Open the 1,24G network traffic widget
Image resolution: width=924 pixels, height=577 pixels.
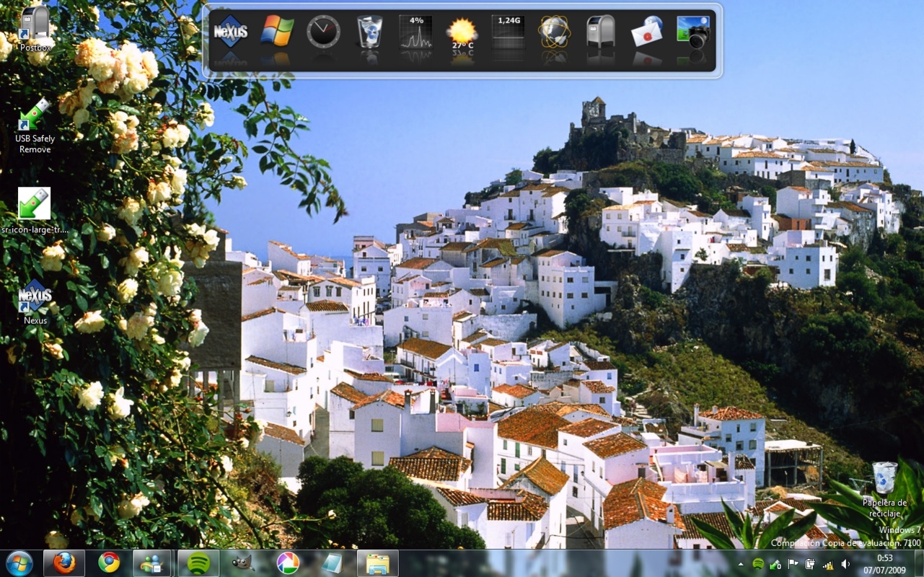[x=508, y=34]
